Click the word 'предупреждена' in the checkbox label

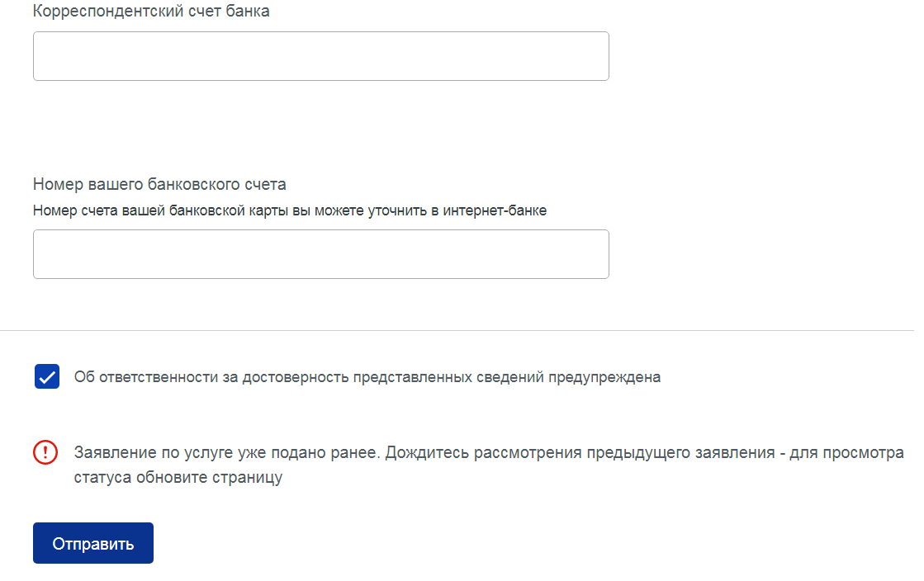click(x=604, y=377)
